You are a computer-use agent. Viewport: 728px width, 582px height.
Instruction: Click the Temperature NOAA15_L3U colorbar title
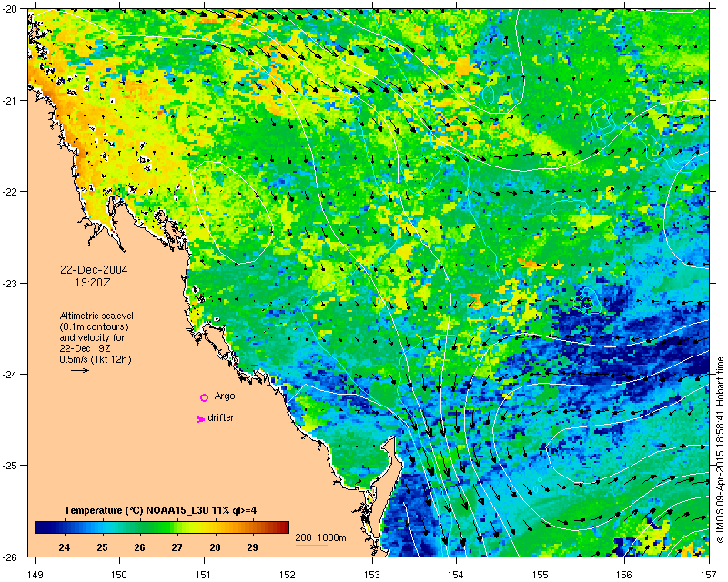[x=161, y=510]
